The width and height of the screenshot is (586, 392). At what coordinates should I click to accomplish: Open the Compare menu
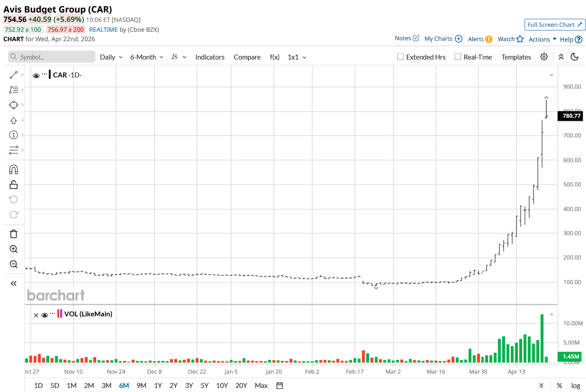tap(247, 57)
